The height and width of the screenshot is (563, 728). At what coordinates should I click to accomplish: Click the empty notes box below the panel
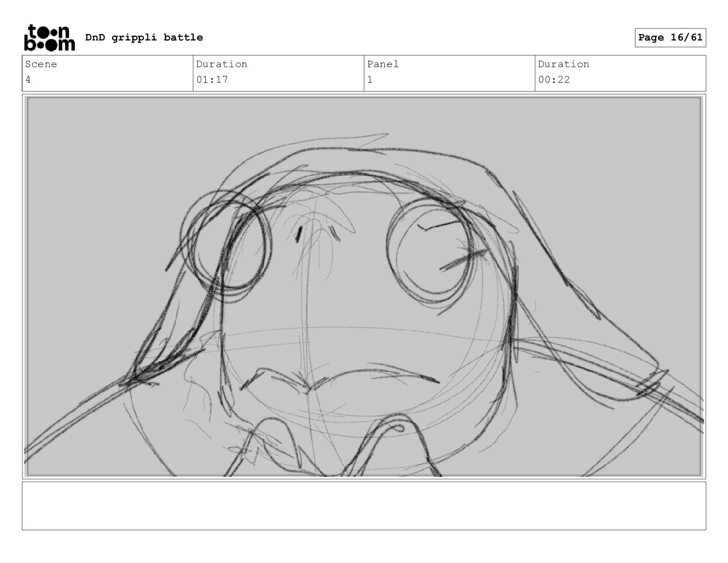[364, 506]
